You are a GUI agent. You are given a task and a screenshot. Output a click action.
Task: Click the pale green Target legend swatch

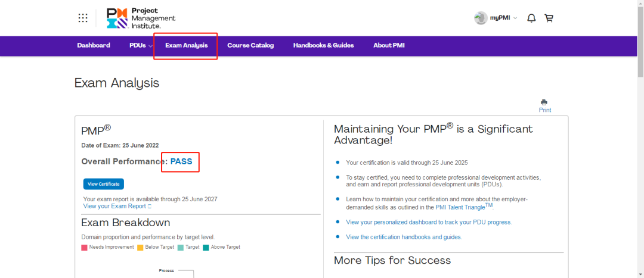click(181, 247)
